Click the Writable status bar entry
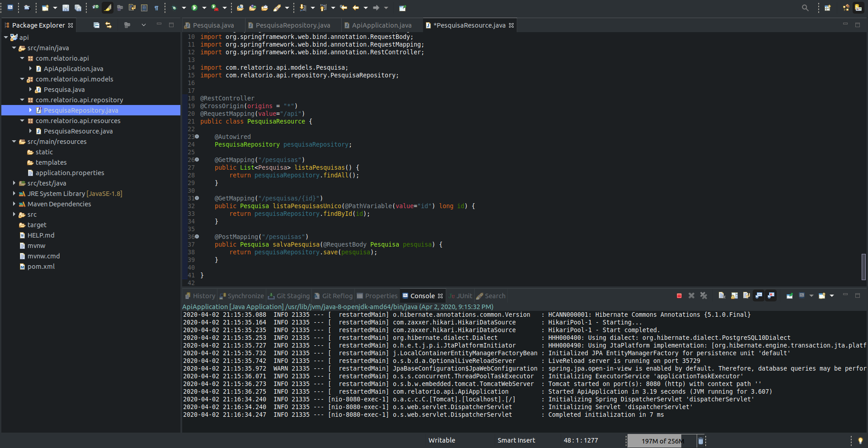The width and height of the screenshot is (868, 448). click(442, 440)
